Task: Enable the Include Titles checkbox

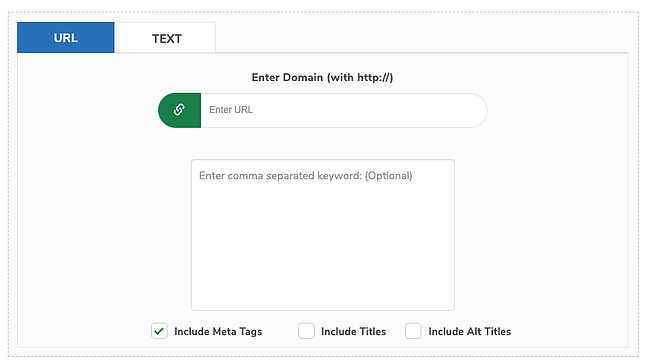Action: click(x=306, y=331)
